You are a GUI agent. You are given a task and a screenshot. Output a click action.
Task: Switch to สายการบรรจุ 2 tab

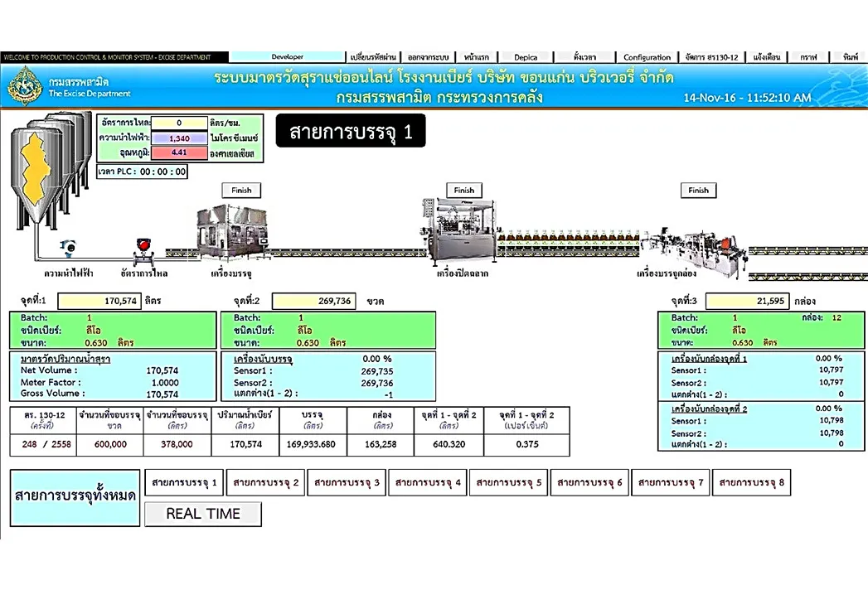(x=266, y=482)
